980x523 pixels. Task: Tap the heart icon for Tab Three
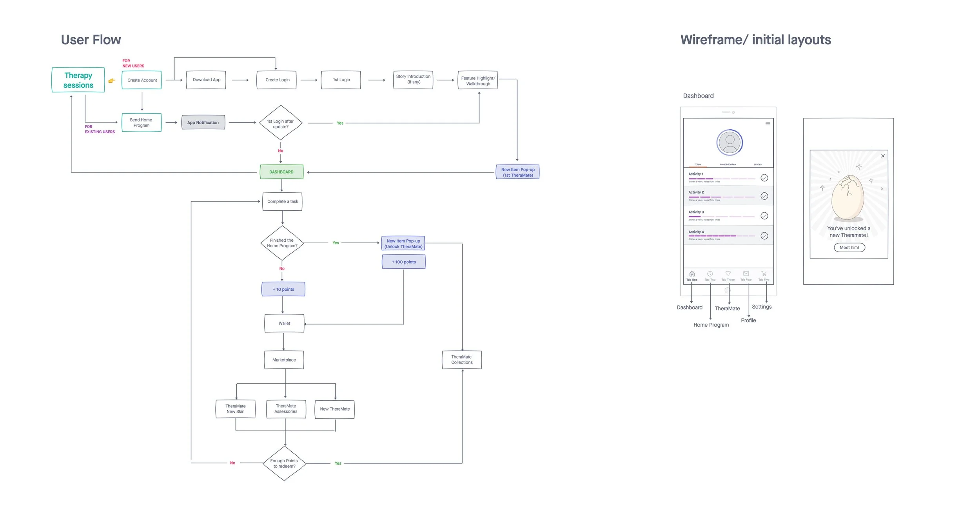[x=728, y=273]
